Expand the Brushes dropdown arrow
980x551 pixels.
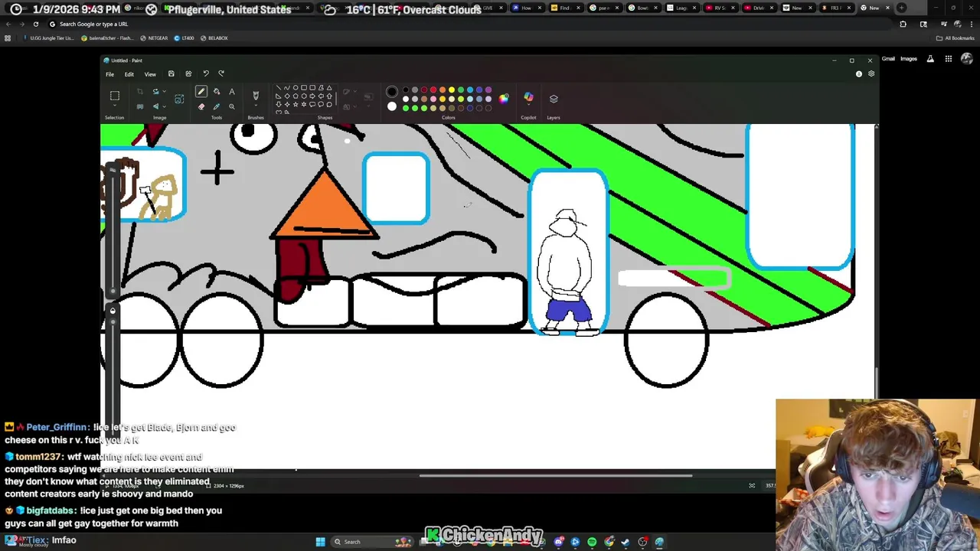tap(255, 105)
